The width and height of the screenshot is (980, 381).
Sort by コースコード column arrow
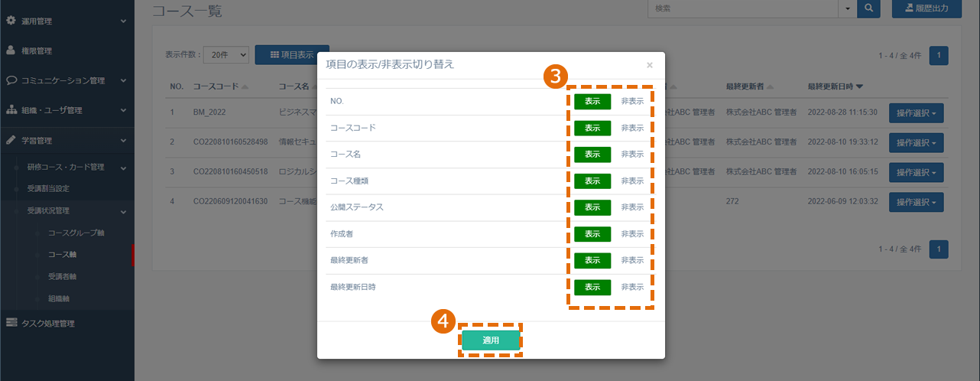(x=245, y=86)
